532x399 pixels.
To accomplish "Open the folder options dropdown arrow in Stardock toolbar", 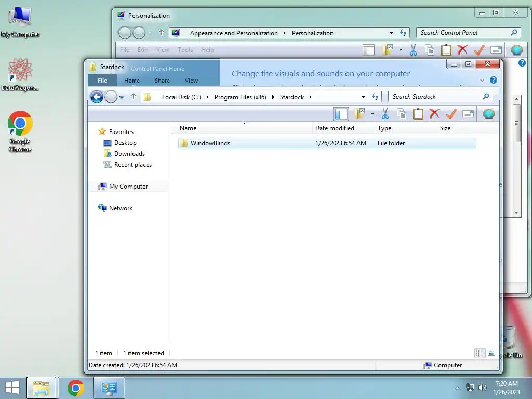I will pos(373,114).
